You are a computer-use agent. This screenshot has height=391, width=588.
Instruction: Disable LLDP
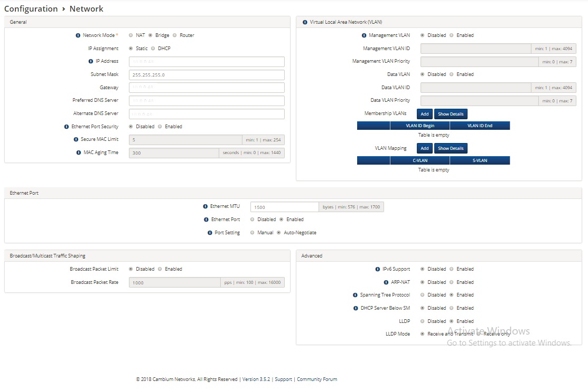423,321
